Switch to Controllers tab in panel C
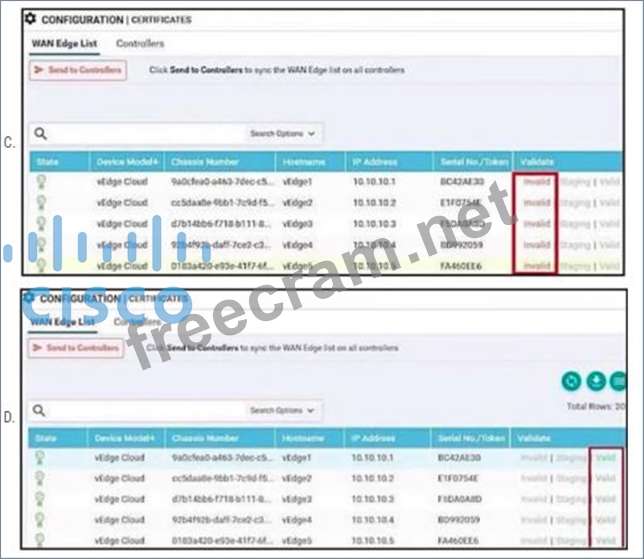Image resolution: width=644 pixels, height=559 pixels. coord(140,44)
